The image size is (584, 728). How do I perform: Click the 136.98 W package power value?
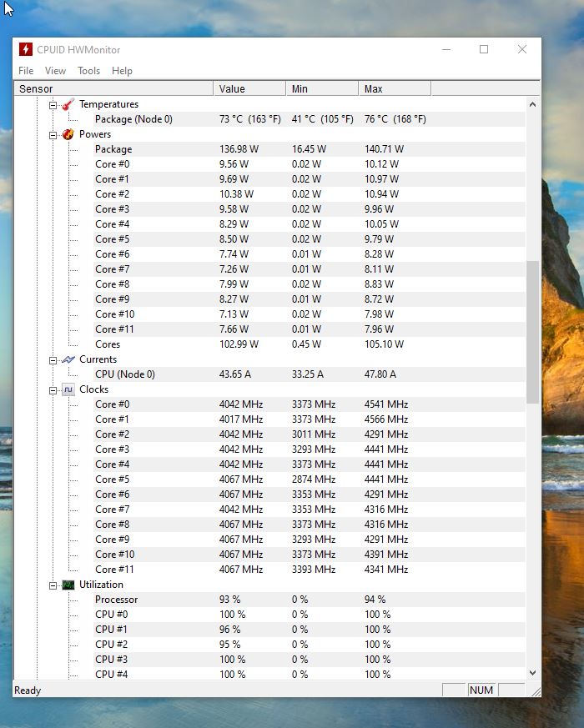[x=239, y=149]
